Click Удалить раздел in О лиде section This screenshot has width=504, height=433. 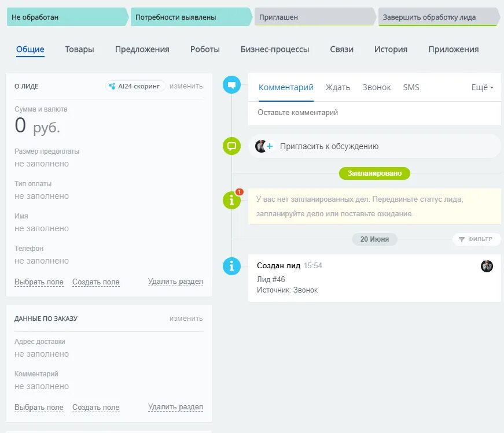(x=175, y=282)
